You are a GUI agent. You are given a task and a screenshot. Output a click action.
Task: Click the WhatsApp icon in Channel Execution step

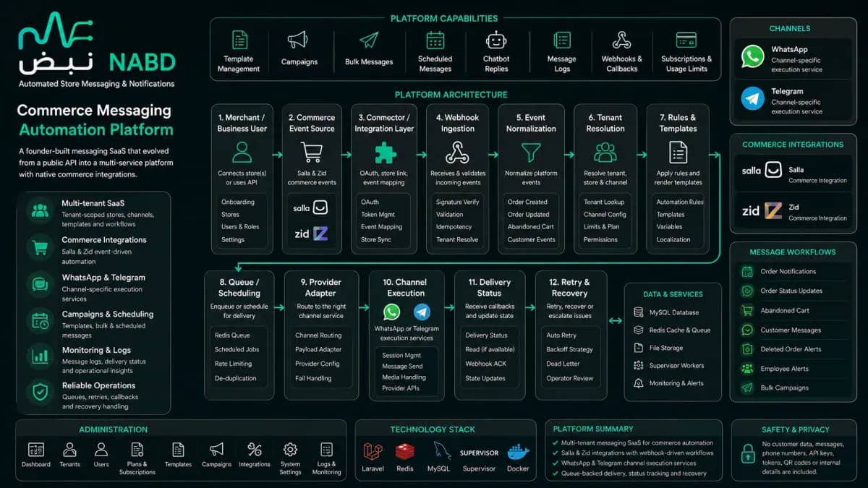391,312
